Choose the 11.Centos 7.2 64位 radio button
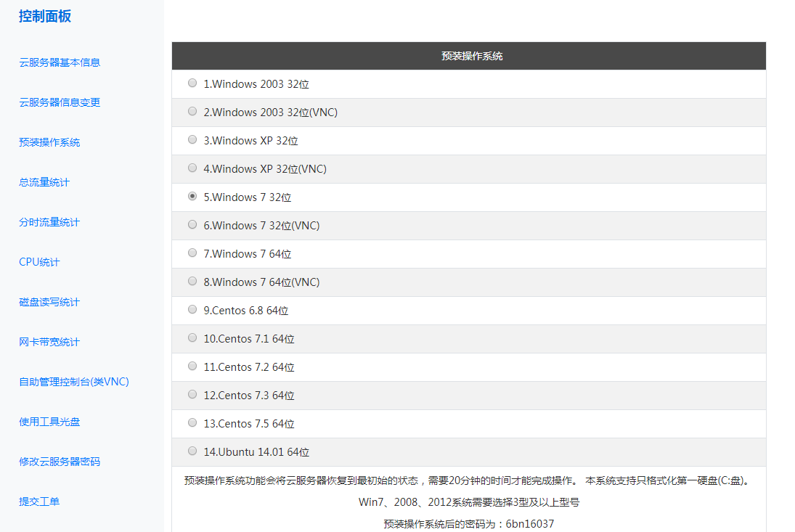This screenshot has height=532, width=795. (192, 367)
